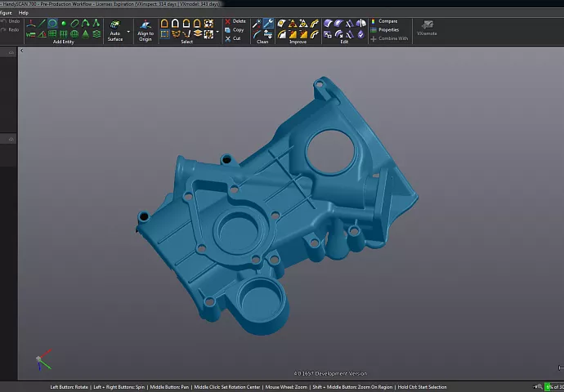Click the Redo button
564x392 pixels.
point(10,29)
